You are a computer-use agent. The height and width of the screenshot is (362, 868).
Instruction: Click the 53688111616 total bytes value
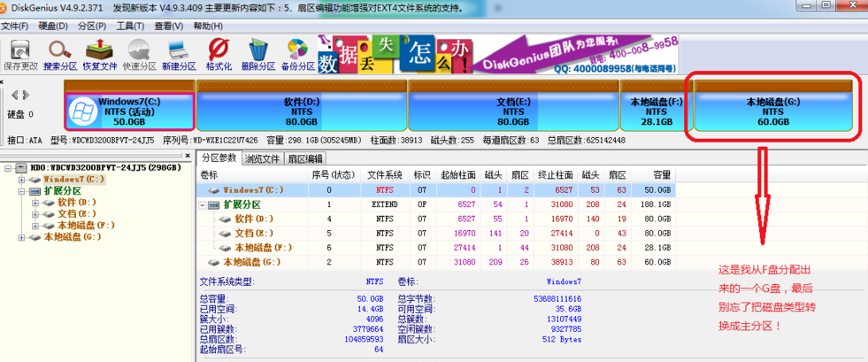tap(556, 298)
